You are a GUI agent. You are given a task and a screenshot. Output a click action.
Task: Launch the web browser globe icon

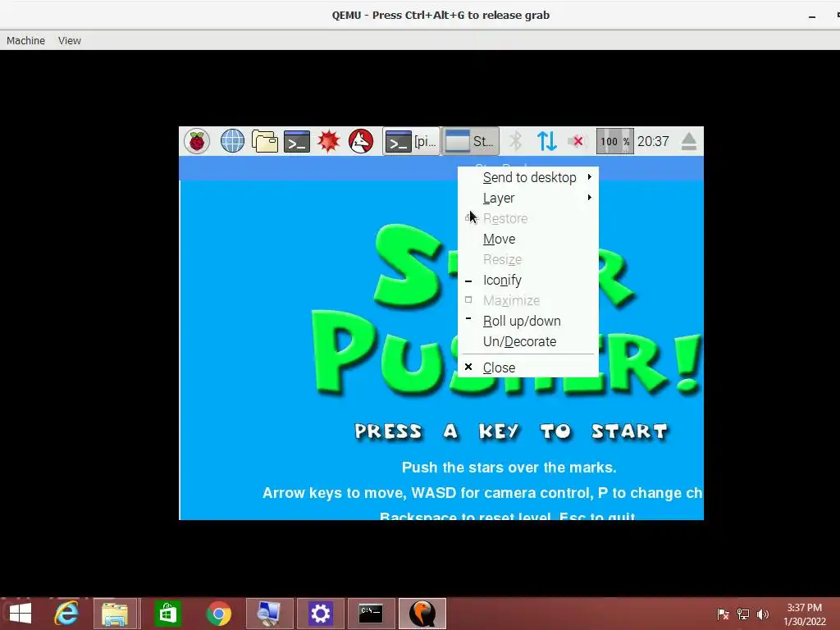232,141
